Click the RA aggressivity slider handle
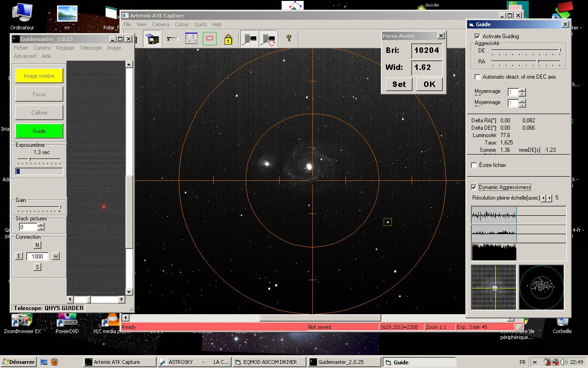 538,61
